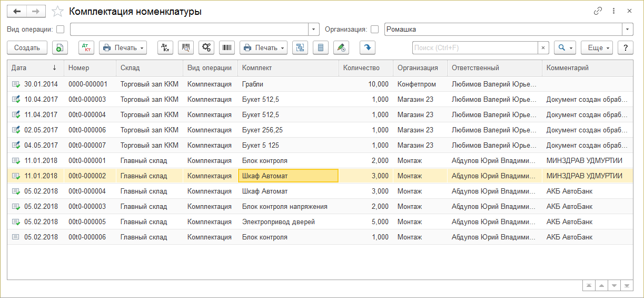Click the document structure hierarchy icon

click(x=300, y=47)
